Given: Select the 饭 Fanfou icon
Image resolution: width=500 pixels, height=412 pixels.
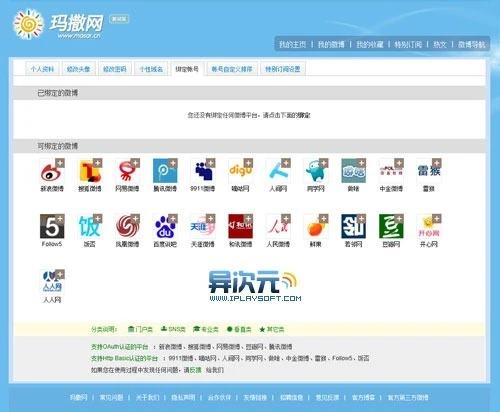Looking at the screenshot, I should point(89,227).
